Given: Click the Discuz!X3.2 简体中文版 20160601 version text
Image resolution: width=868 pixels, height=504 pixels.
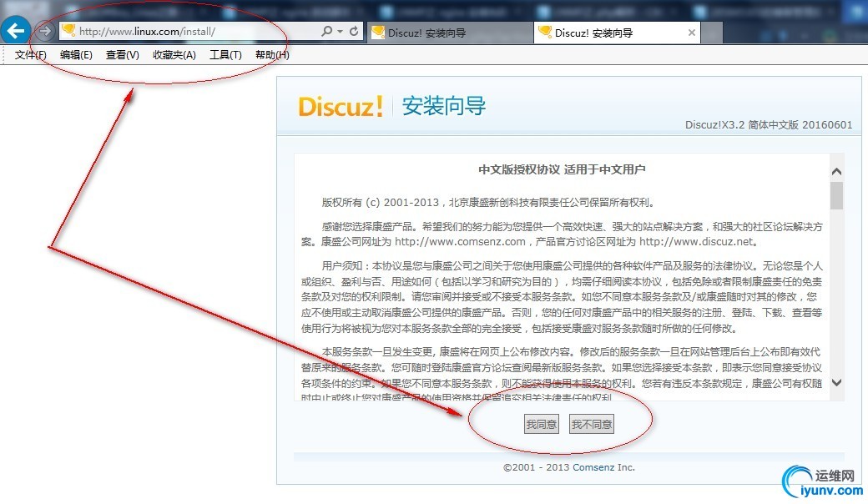Looking at the screenshot, I should tap(769, 124).
